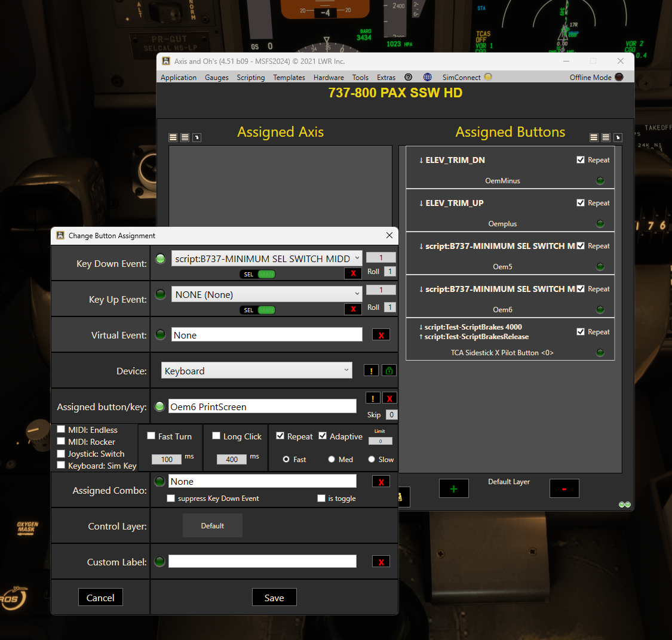
Task: Click the pin icon above Assigned Buttons
Action: point(618,137)
